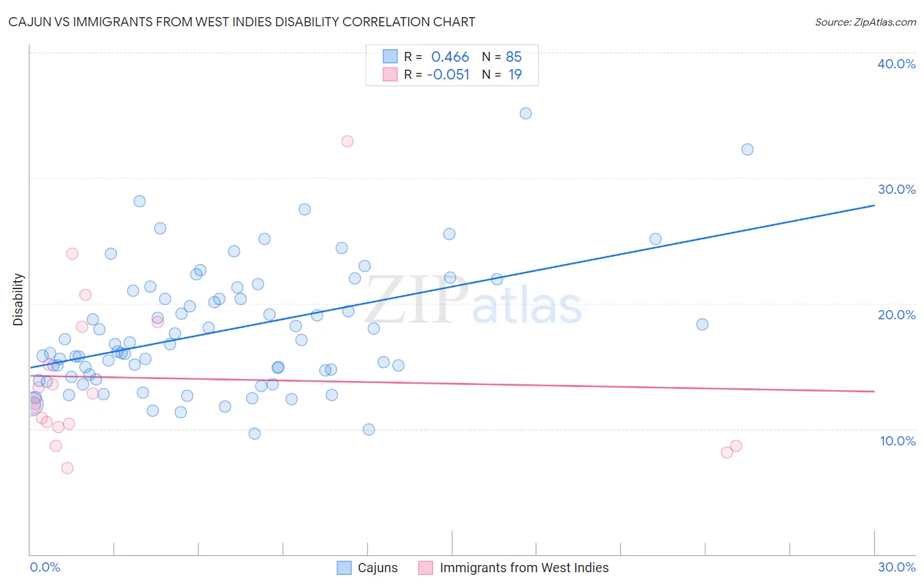Screen dimensions: 924x586
Task: Click the chart title text
Action: pos(242,22)
